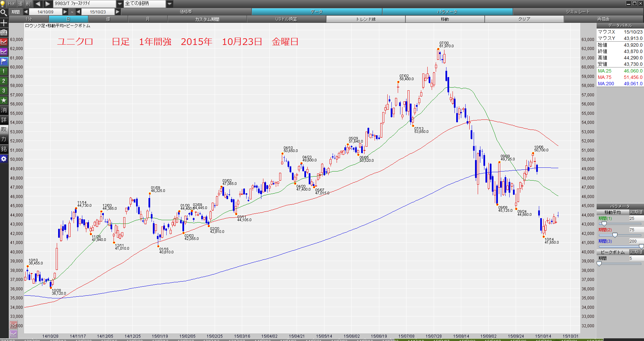Open the カスタム期間 custom period tab

coord(207,19)
